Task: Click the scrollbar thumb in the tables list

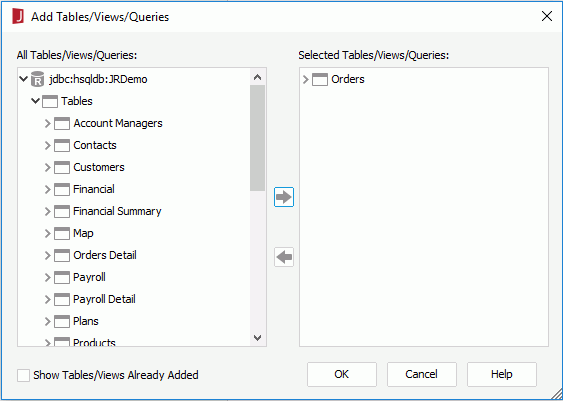Action: coord(257,138)
